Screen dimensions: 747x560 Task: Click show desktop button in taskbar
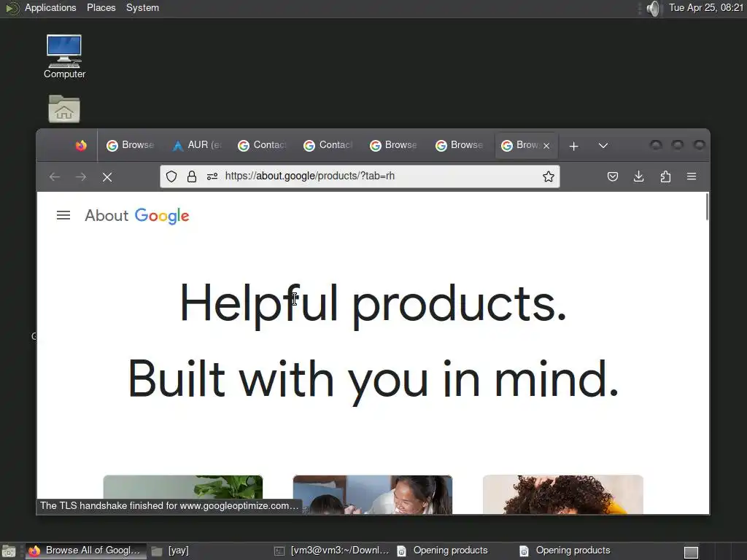pos(9,551)
